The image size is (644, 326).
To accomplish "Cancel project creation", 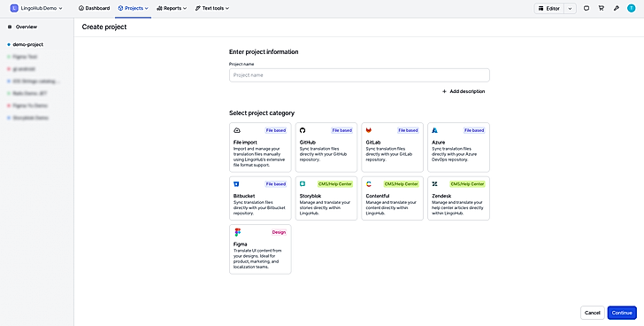I will pyautogui.click(x=593, y=313).
